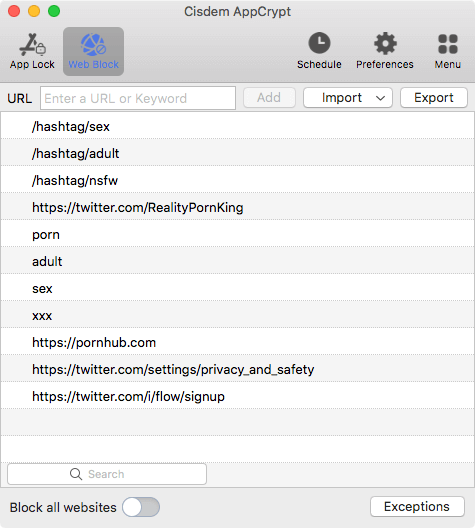Image resolution: width=475 pixels, height=528 pixels.
Task: Select the privacy_and_safety URL row
Action: [x=237, y=369]
